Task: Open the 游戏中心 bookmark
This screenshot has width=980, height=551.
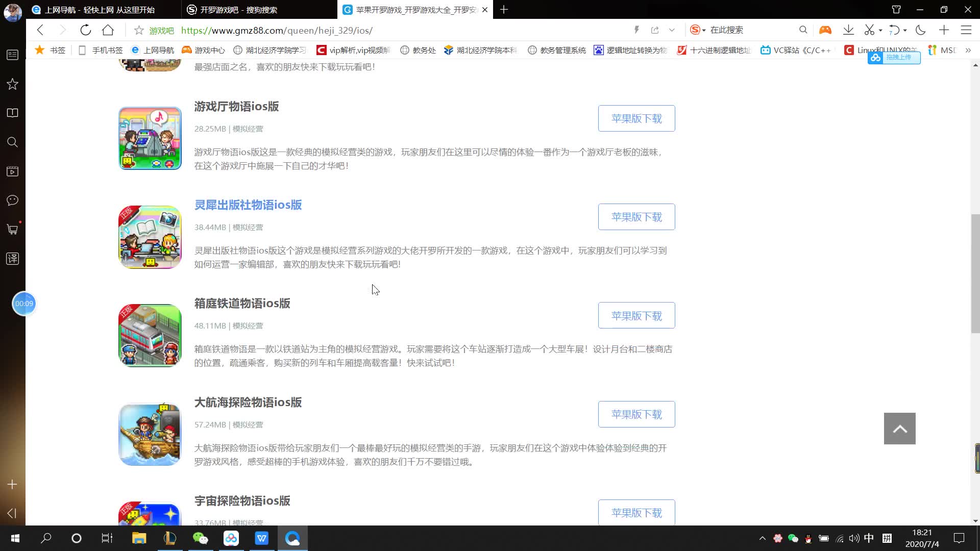Action: click(x=203, y=50)
